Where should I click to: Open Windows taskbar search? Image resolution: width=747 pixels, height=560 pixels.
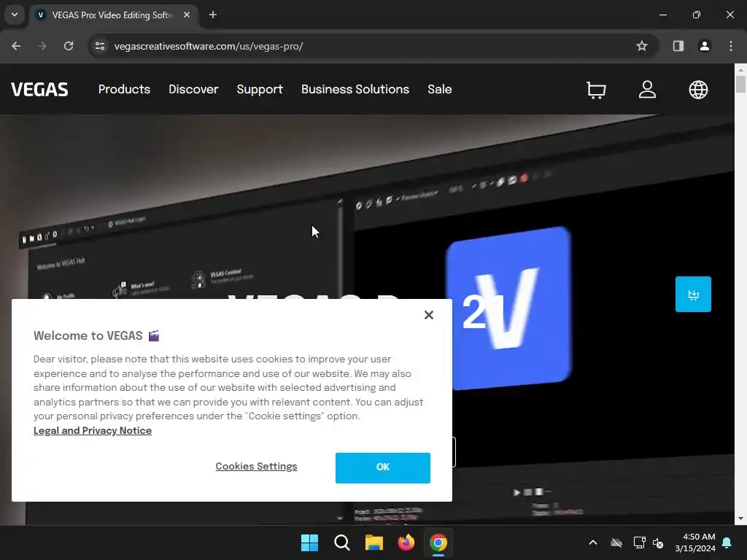(341, 542)
